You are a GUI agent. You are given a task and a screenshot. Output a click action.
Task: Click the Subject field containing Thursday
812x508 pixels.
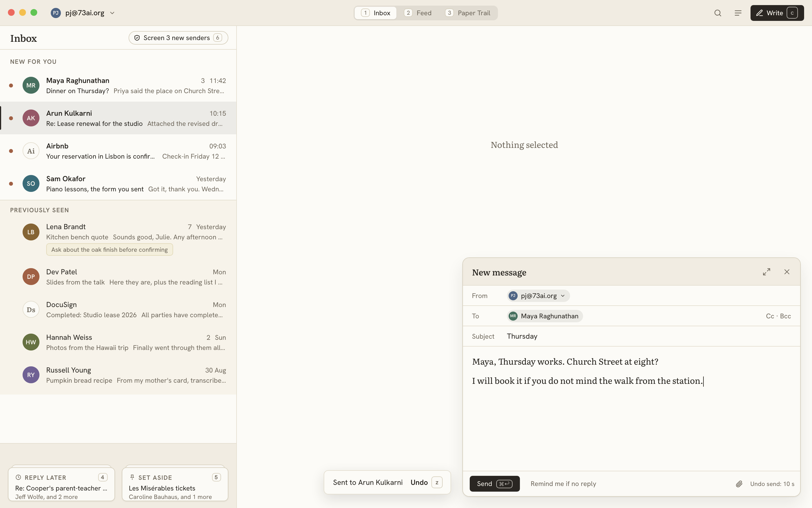point(632,336)
